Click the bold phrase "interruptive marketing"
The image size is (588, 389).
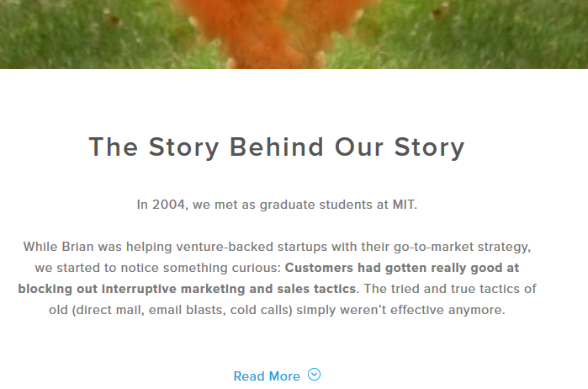click(169, 289)
